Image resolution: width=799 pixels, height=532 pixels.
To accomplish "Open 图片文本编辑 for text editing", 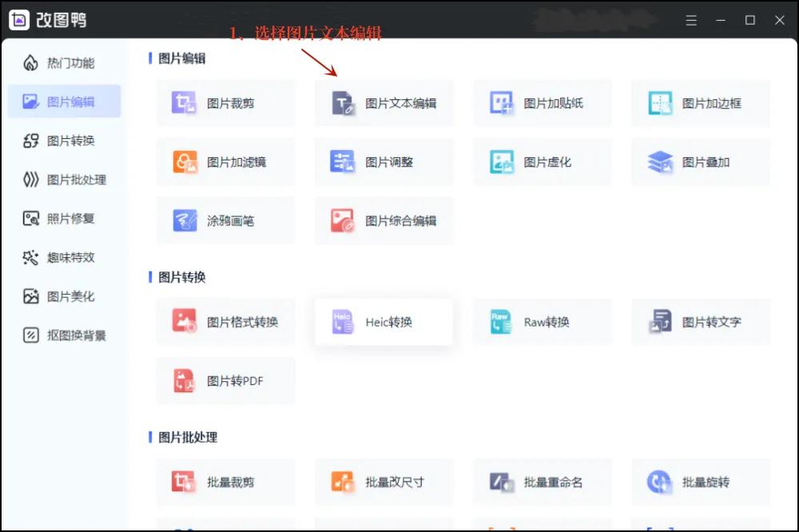I will [x=384, y=102].
